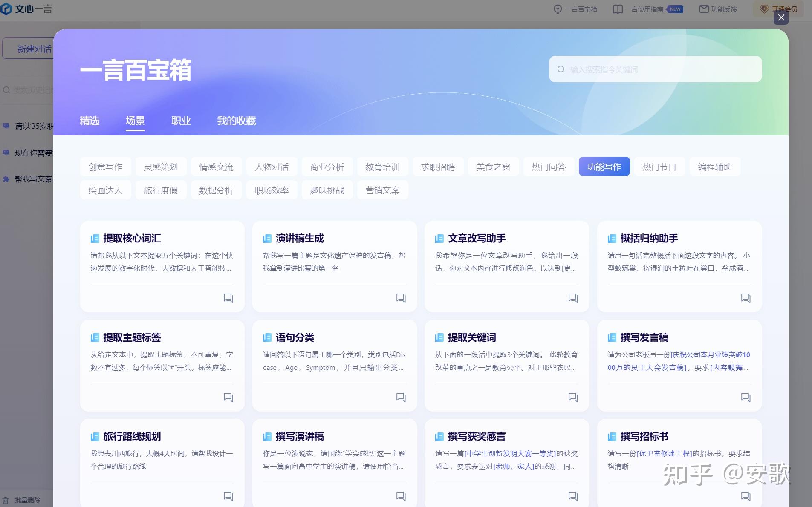Open history item 帮我写文案
Image resolution: width=812 pixels, height=507 pixels.
pos(34,179)
